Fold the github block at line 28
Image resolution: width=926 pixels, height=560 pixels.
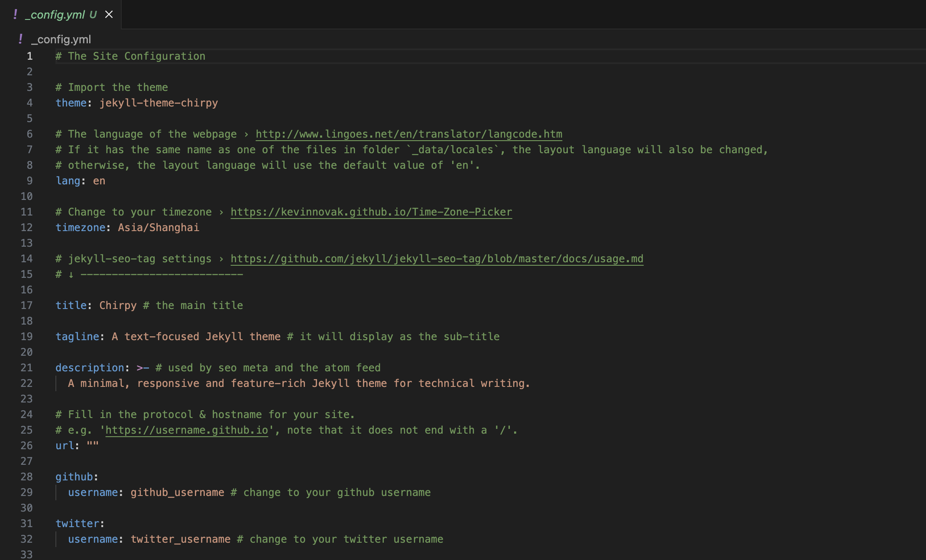point(46,477)
